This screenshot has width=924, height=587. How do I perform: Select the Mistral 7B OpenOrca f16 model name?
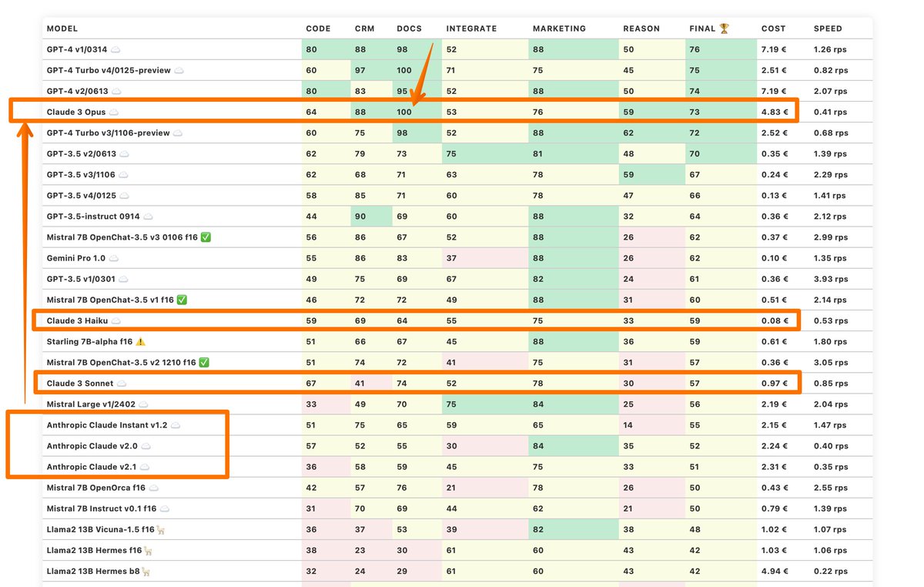point(96,488)
